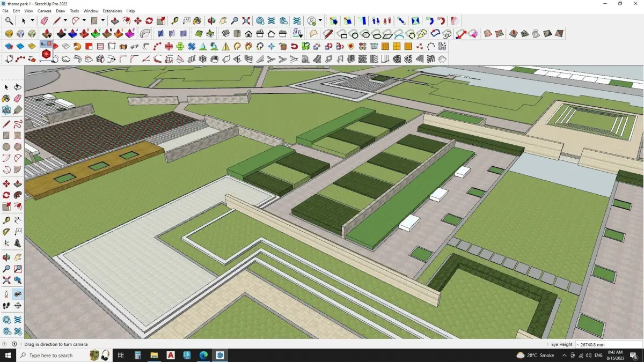Choose the Rotate tool in left toolbar
This screenshot has height=362, width=644.
6,195
